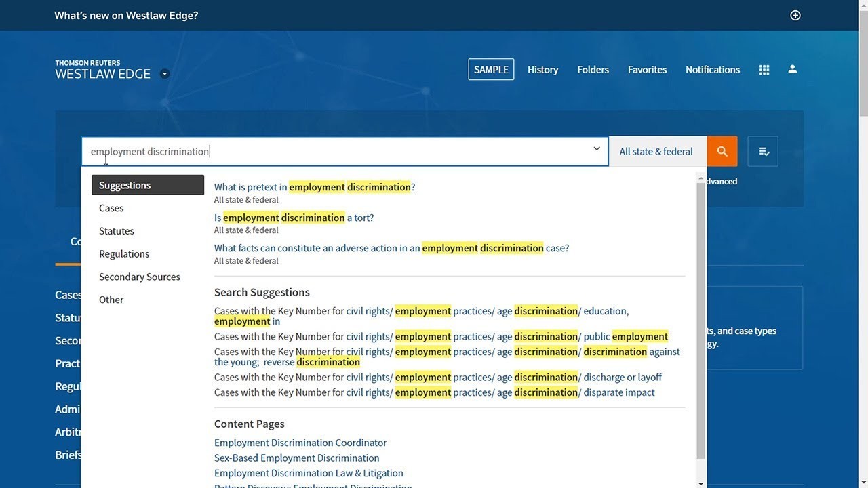Open Notifications in top navigation
Viewport: 868px width, 488px height.
coord(712,70)
